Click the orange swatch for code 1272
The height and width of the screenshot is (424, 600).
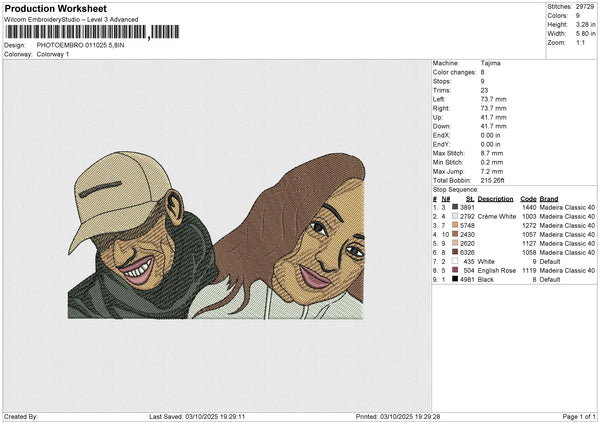click(454, 225)
